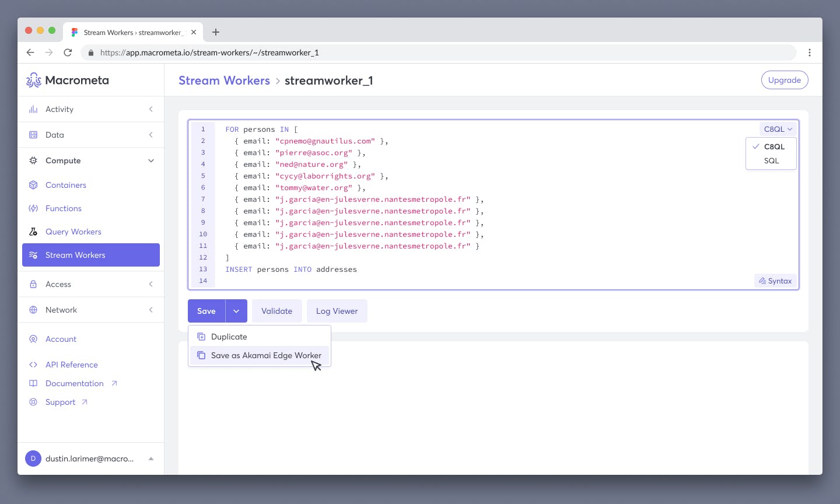Screen dimensions: 840x504
Task: Click the external link arrow next to Support
Action: 85,402
